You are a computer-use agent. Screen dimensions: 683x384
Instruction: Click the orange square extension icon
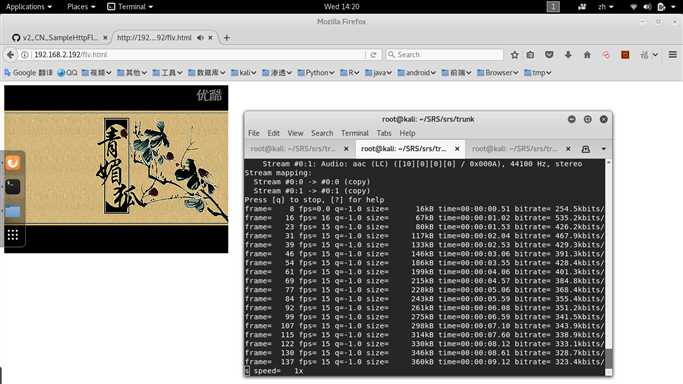tap(625, 54)
